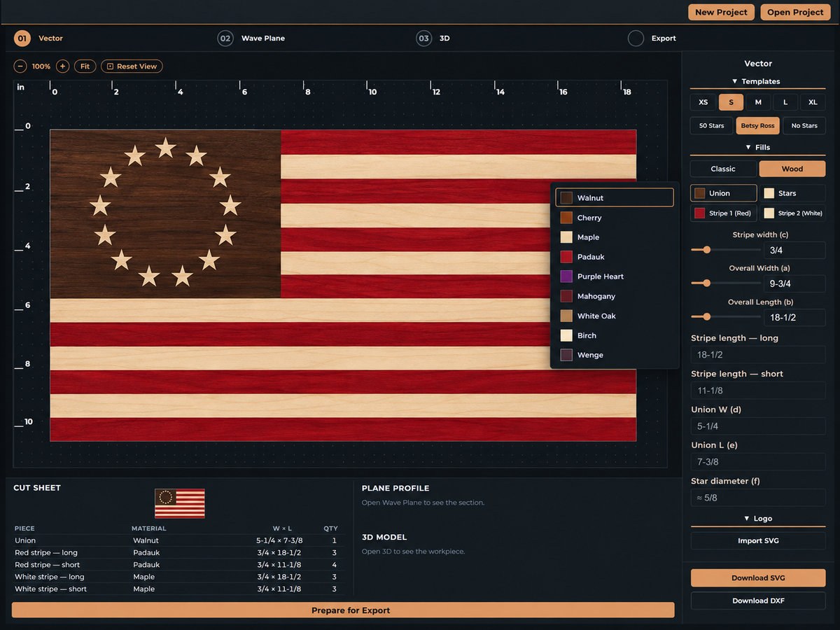Screen dimensions: 840x630
Task: Open the Stars fill dropdown
Action: pyautogui.click(x=792, y=193)
